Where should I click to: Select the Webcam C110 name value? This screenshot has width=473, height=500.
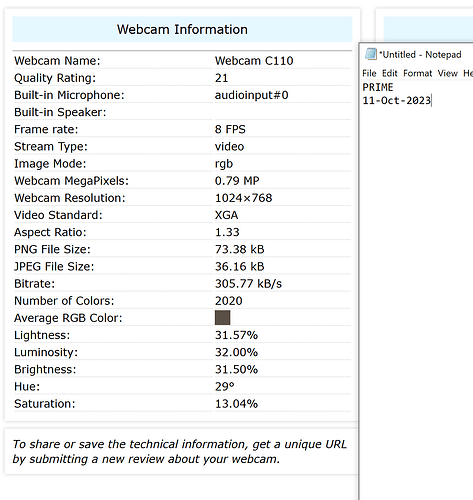pos(254,61)
